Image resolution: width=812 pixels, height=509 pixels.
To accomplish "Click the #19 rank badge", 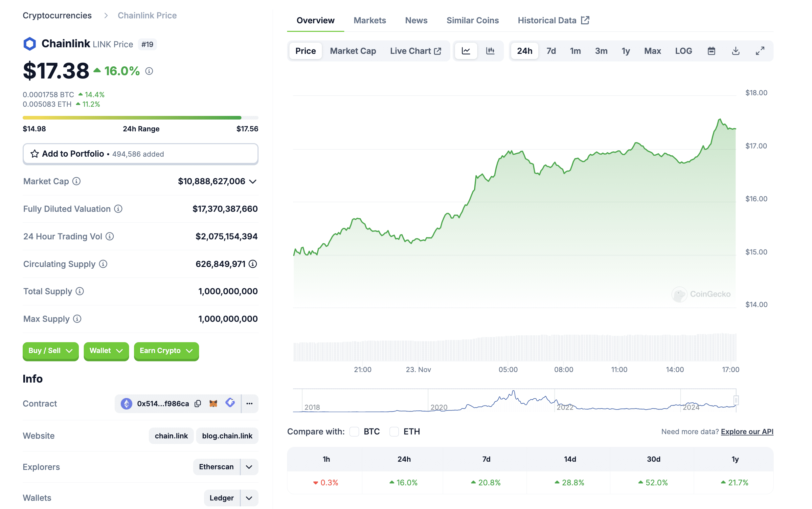I will click(147, 44).
